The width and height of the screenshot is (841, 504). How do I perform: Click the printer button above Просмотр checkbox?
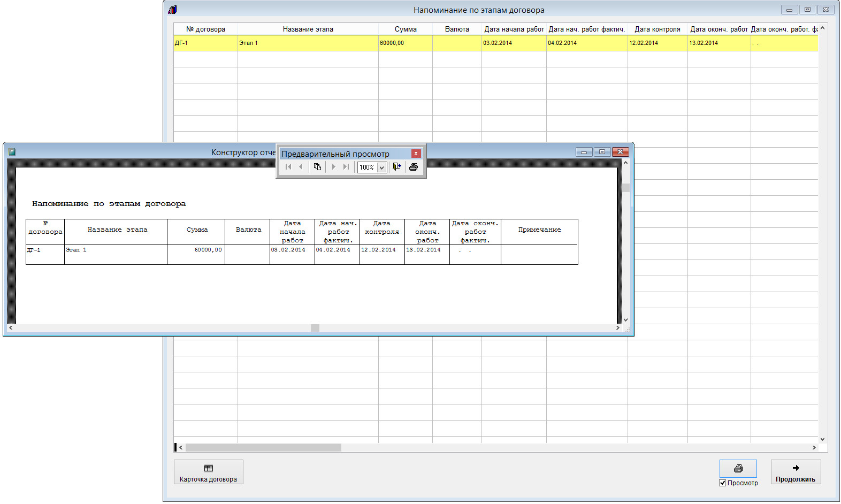click(738, 468)
